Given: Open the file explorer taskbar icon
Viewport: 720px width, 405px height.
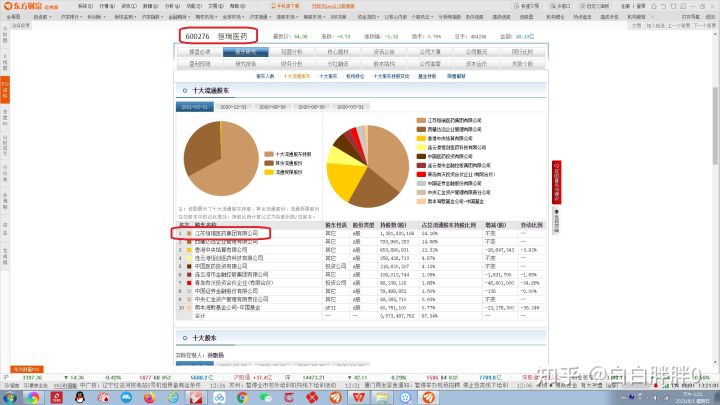Looking at the screenshot, I should (x=382, y=398).
